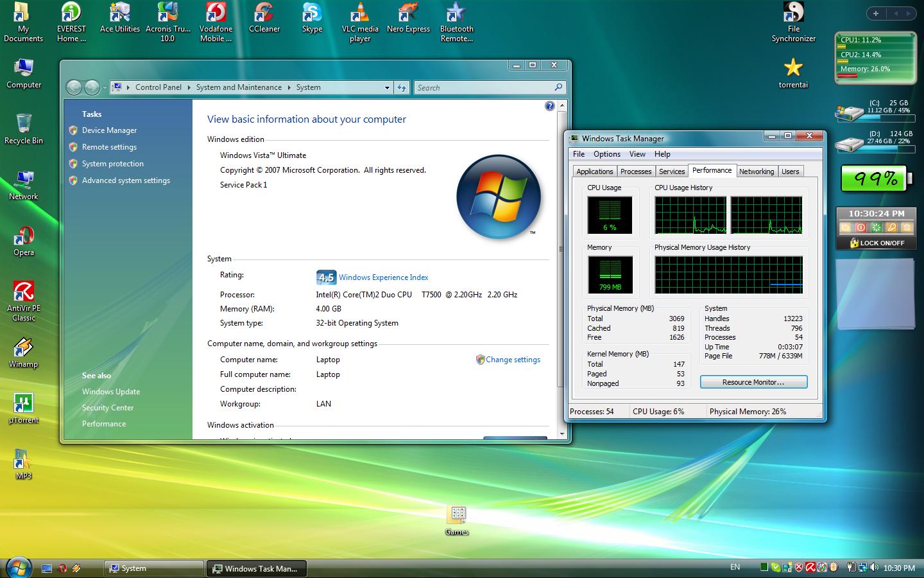Click the Change settings link

pyautogui.click(x=513, y=360)
